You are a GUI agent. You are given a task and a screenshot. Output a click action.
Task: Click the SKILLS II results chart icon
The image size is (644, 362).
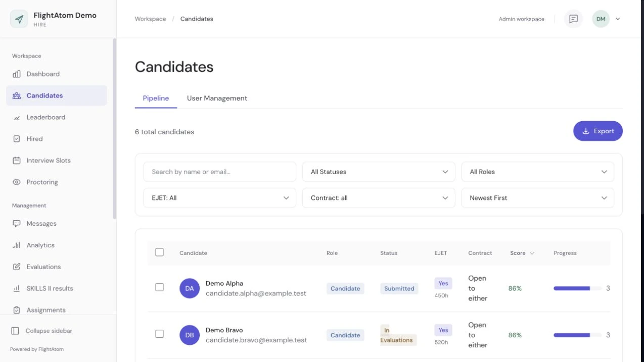coord(17,288)
